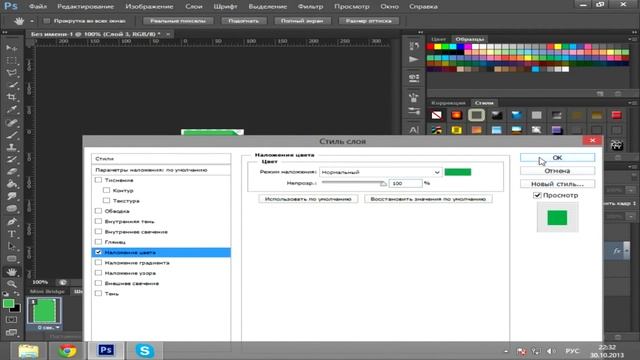This screenshot has width=640, height=360.
Task: Select the Clone Stamp tool
Action: click(x=11, y=147)
